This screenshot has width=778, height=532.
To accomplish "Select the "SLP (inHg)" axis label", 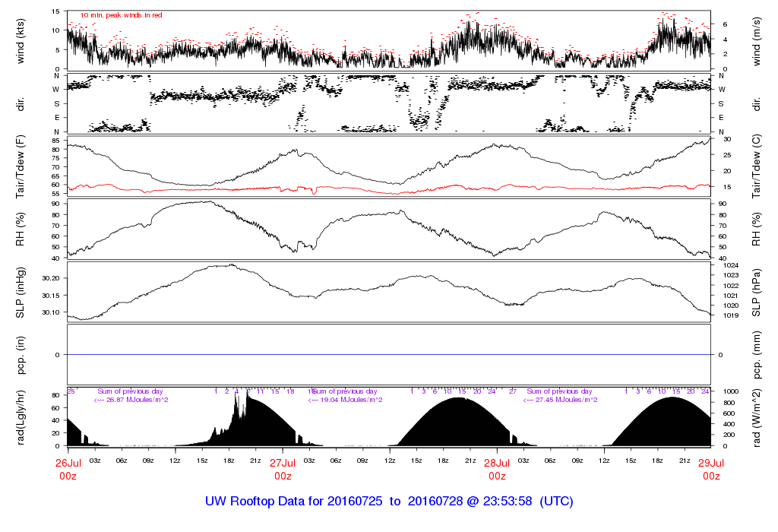I will (21, 290).
